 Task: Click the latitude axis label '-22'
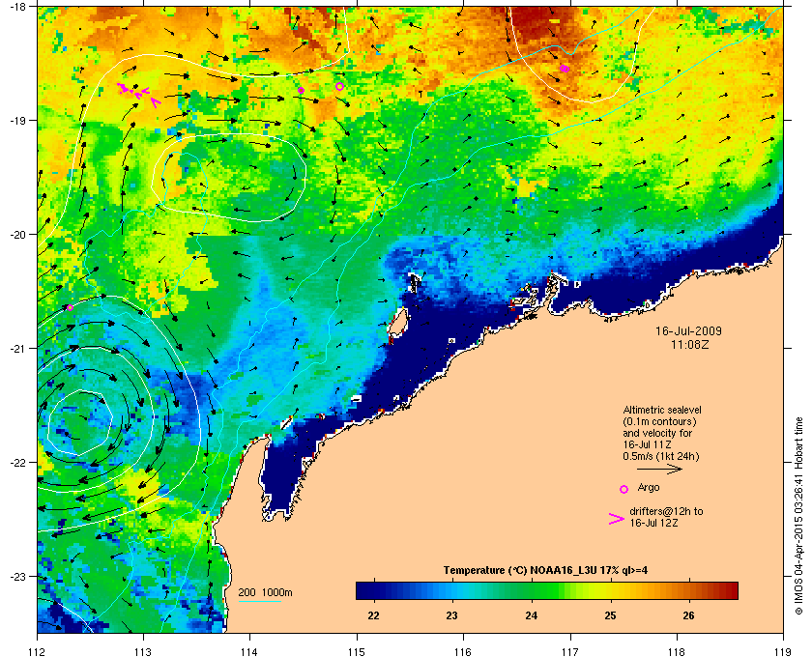click(17, 462)
